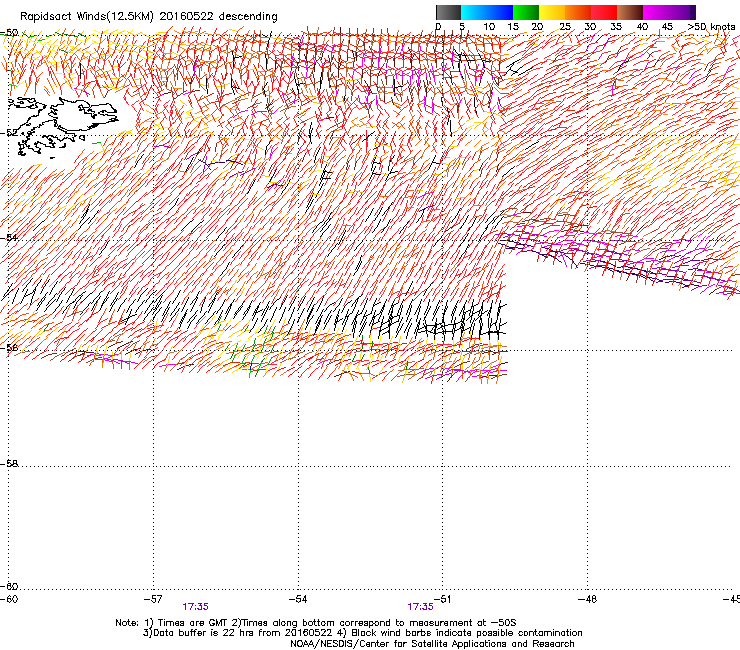Click the cyan 5-10 knots legend swatch
The width and height of the screenshot is (740, 650).
point(474,12)
